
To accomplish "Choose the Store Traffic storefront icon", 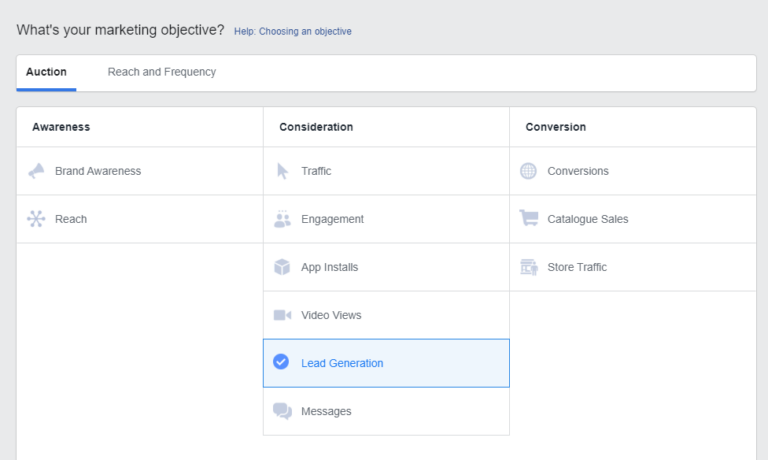I will 528,267.
